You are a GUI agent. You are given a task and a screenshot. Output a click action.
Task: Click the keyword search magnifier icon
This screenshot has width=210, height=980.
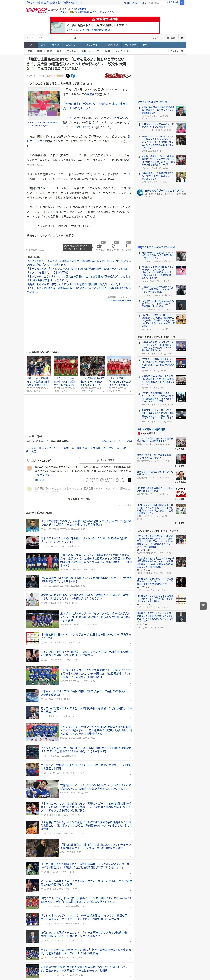click(75, 38)
